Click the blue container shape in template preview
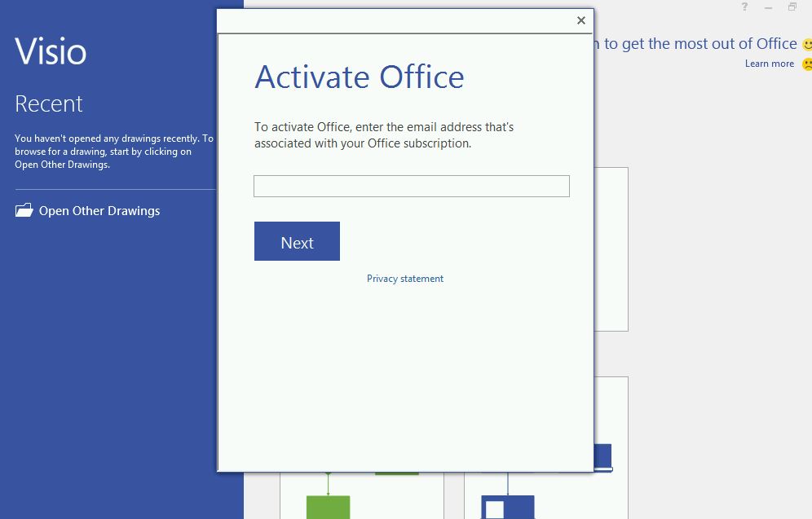812x519 pixels. click(507, 505)
